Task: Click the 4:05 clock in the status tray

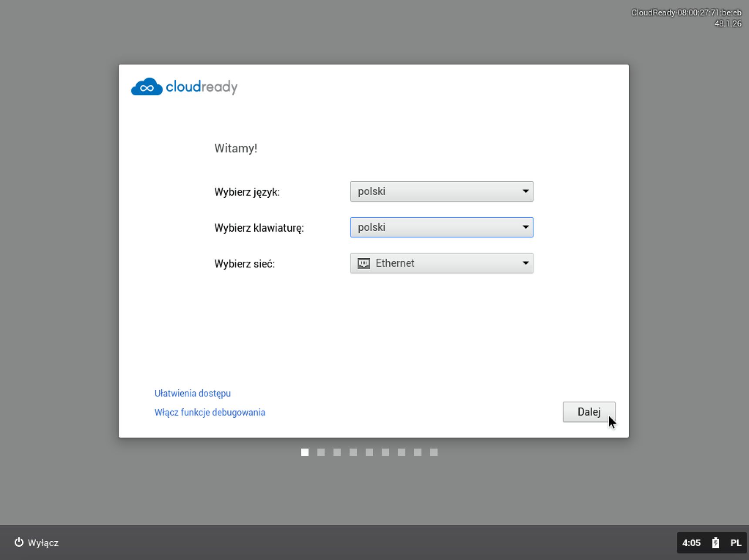Action: pyautogui.click(x=691, y=543)
